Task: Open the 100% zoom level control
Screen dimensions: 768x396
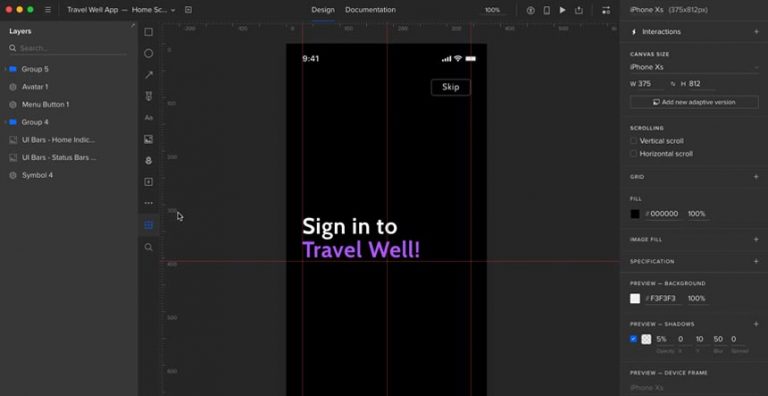Action: [492, 10]
